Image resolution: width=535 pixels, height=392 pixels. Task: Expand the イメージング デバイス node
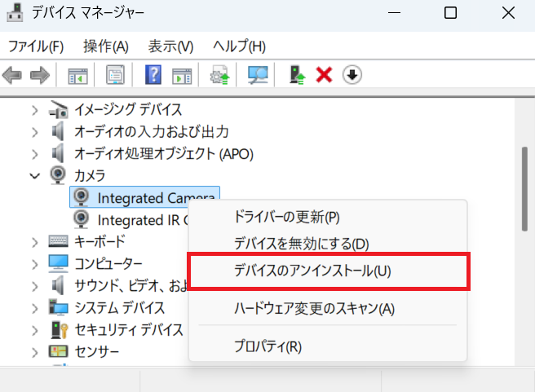[35, 110]
